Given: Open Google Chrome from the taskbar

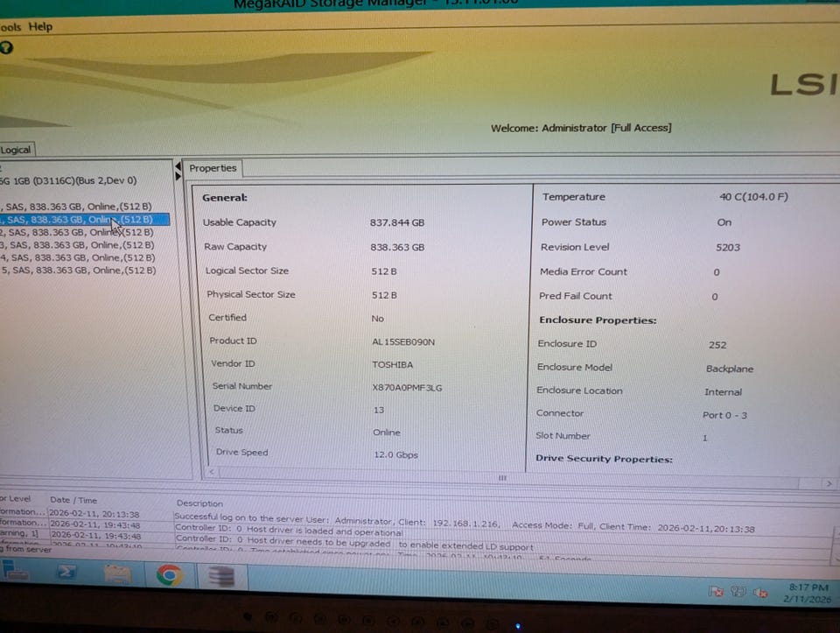Looking at the screenshot, I should coord(169,575).
